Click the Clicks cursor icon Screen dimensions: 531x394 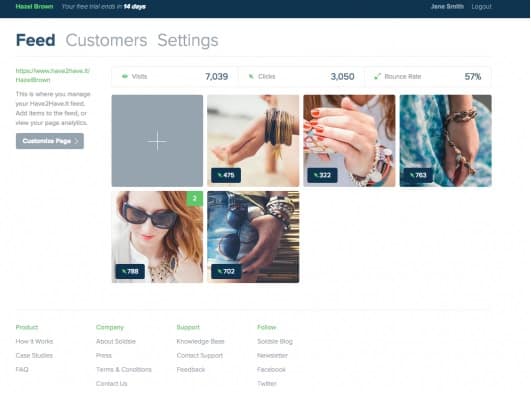[x=251, y=77]
